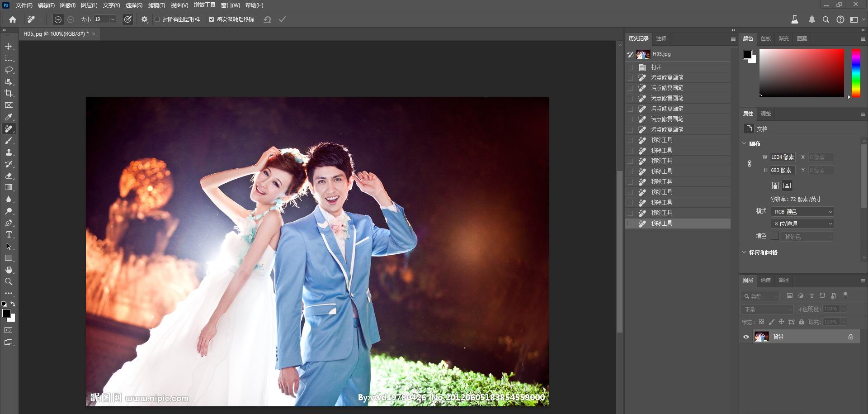Open the 增效工具 menu

[x=205, y=5]
